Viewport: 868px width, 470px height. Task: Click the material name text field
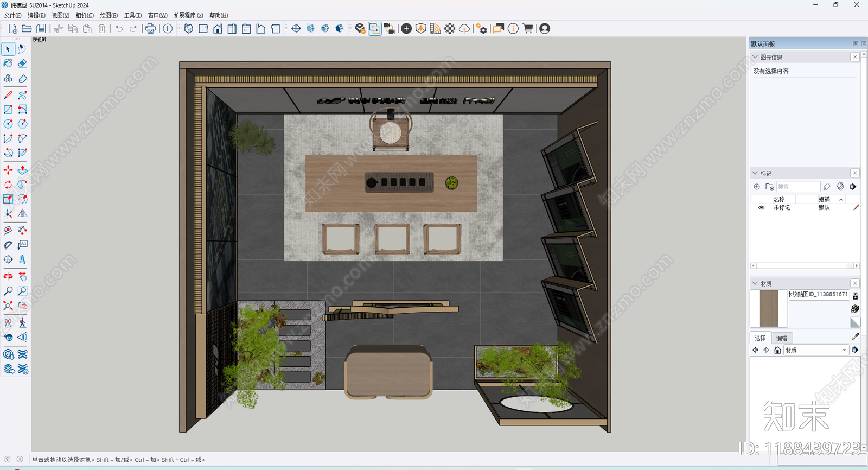(x=818, y=294)
